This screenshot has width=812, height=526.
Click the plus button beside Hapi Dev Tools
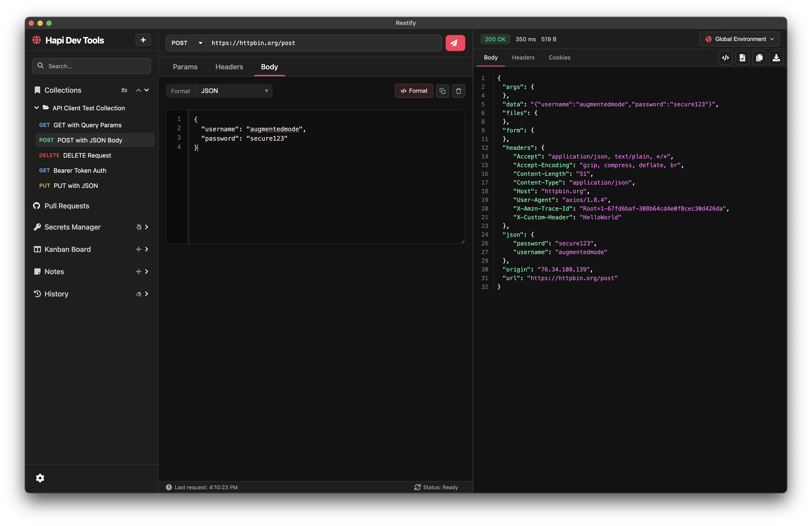point(143,40)
